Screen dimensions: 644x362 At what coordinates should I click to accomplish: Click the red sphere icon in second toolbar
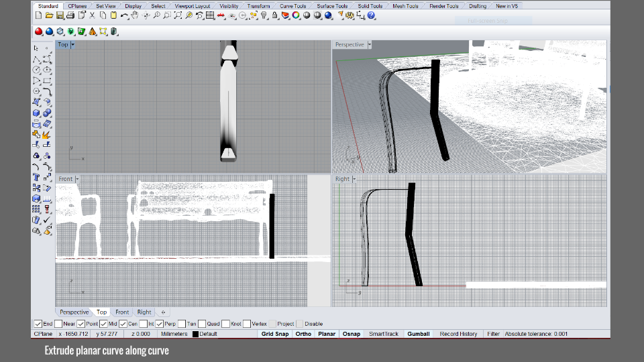coord(39,32)
